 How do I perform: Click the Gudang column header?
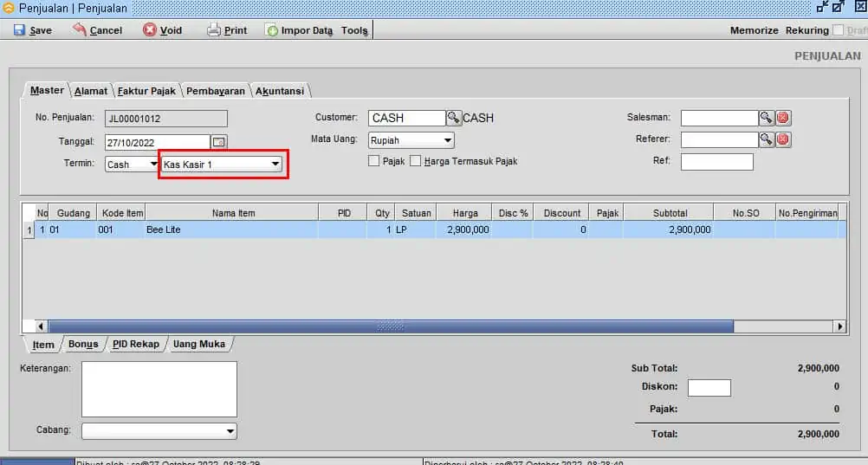[73, 212]
